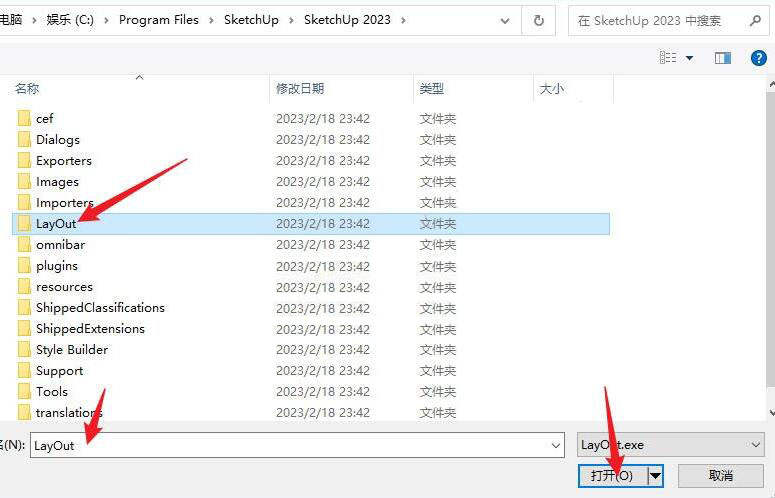Open the view options dropdown arrow
The image size is (775, 498).
[x=689, y=58]
